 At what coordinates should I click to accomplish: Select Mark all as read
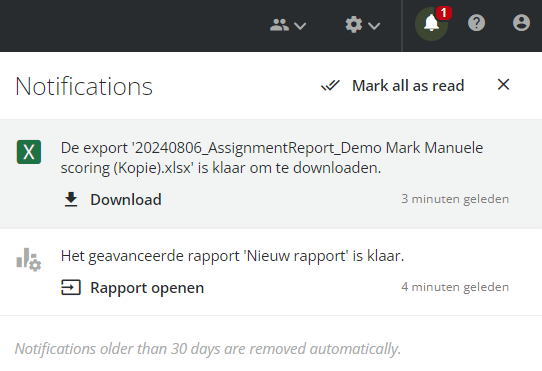(408, 86)
